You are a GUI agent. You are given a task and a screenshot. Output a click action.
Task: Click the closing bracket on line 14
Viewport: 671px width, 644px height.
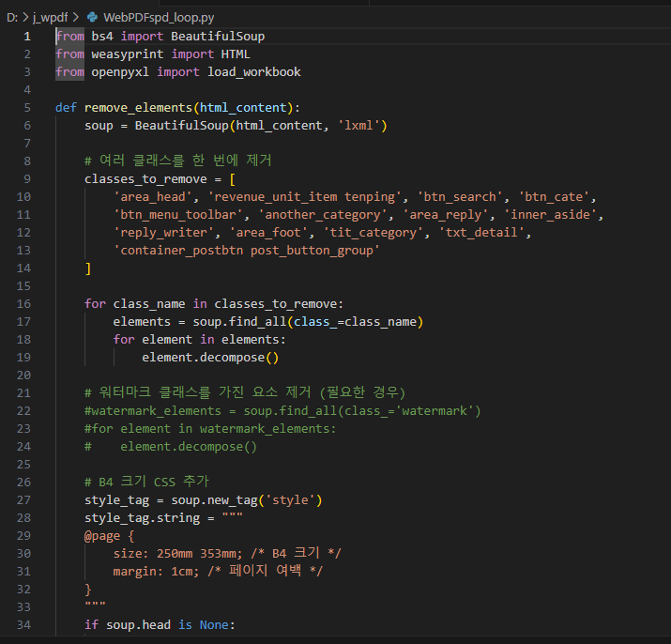point(87,268)
